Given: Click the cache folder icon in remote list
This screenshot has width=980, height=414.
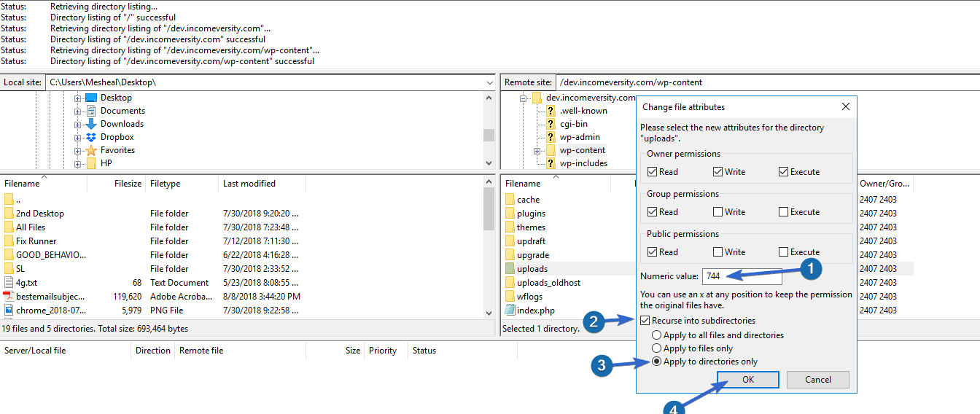Looking at the screenshot, I should click(510, 200).
